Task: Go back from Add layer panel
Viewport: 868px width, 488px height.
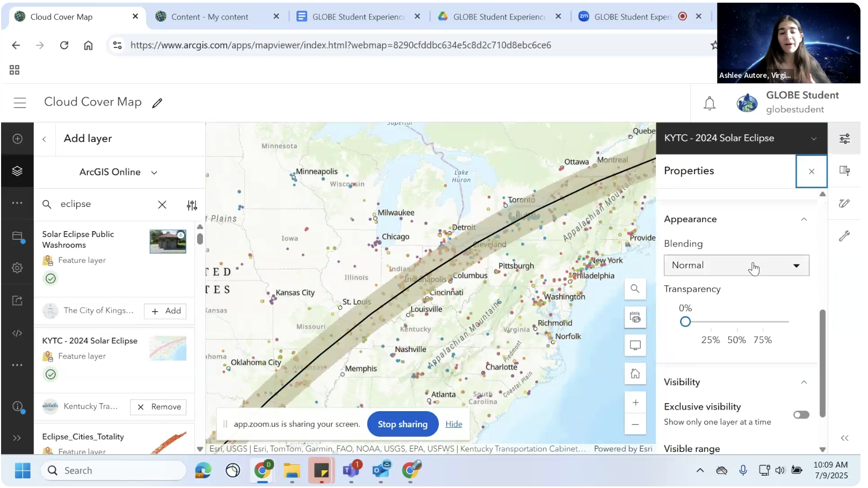Action: (x=45, y=139)
